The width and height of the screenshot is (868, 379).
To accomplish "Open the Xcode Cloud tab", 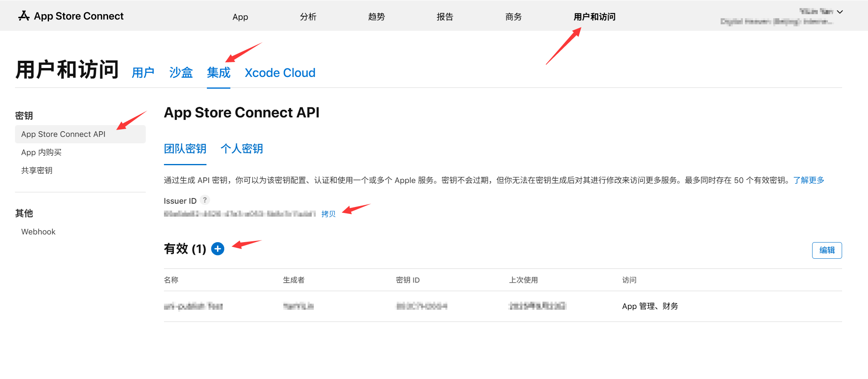I will pos(280,73).
